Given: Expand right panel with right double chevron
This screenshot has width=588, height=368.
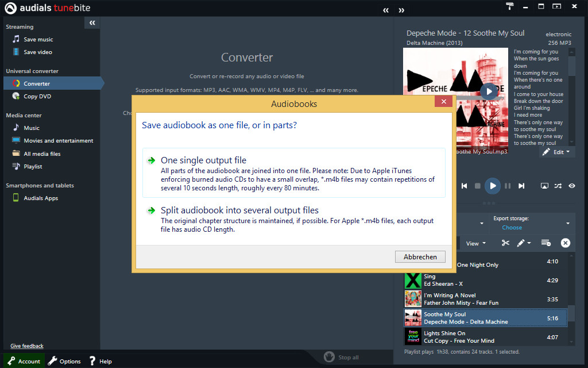Looking at the screenshot, I should 401,10.
